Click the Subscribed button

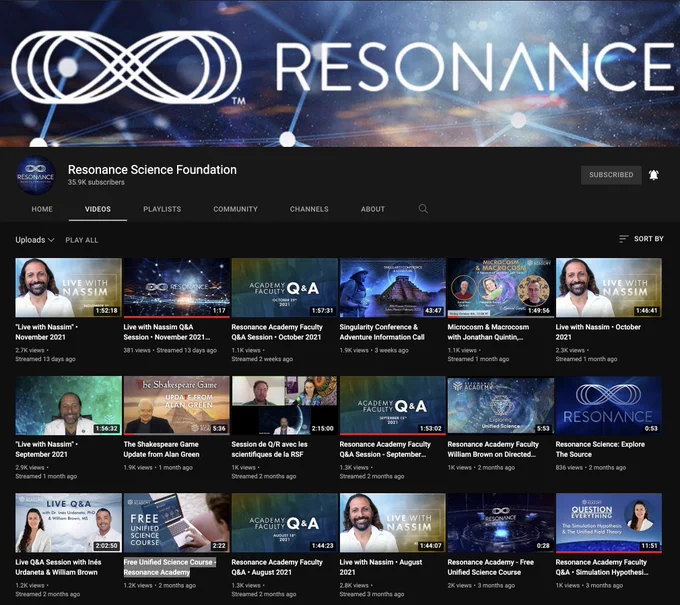click(x=611, y=175)
